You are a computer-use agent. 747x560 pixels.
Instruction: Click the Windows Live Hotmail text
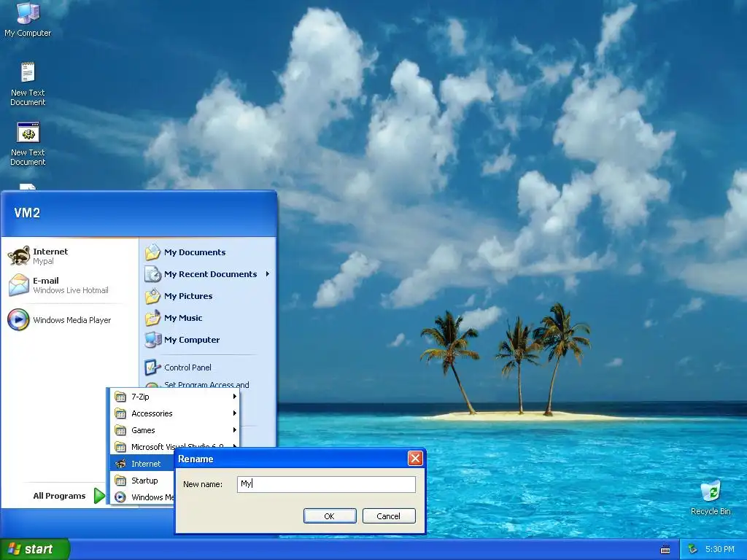click(x=71, y=290)
